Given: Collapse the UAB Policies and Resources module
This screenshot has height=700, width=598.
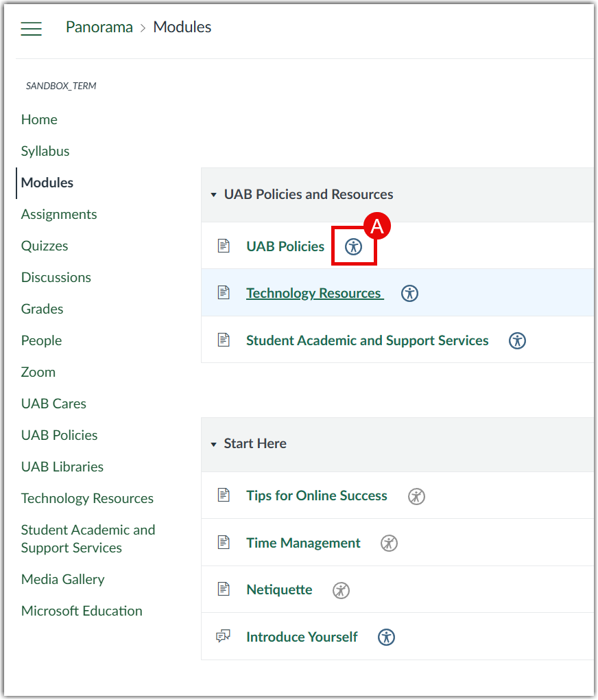Looking at the screenshot, I should click(213, 195).
